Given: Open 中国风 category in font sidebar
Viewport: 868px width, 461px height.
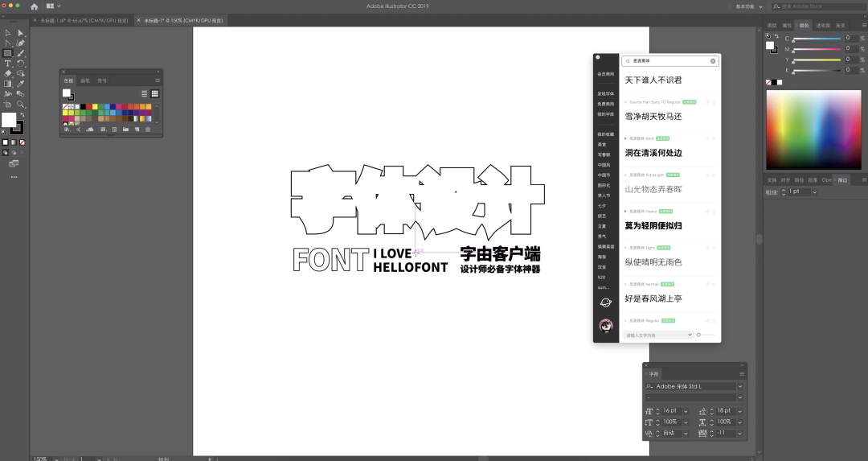Looking at the screenshot, I should click(x=604, y=165).
